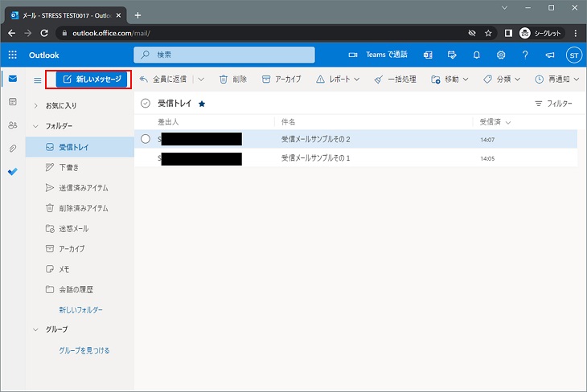Click the Teams video call icon

(353, 55)
